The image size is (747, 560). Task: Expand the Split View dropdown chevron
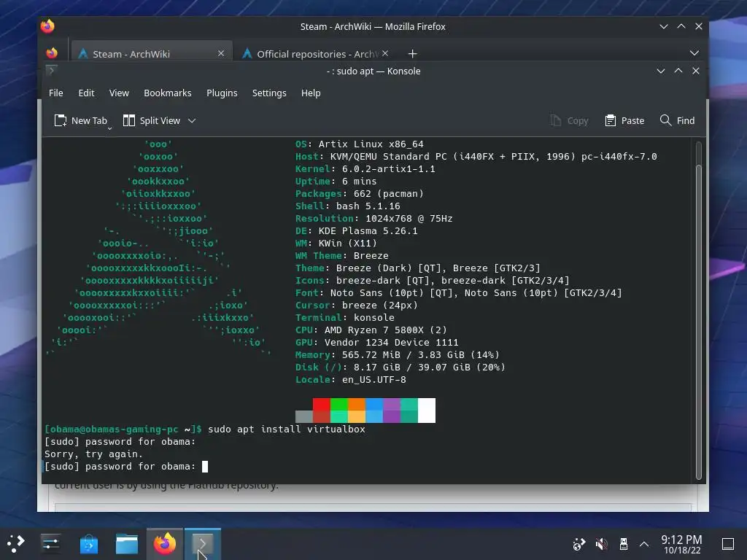(192, 120)
